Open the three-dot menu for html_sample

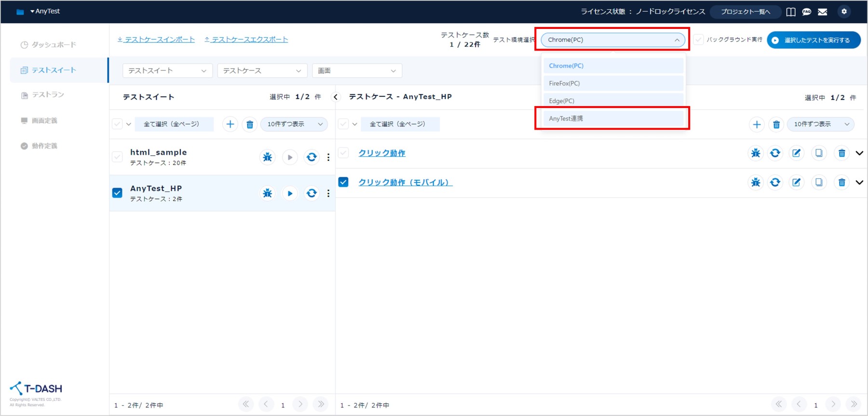coord(328,157)
